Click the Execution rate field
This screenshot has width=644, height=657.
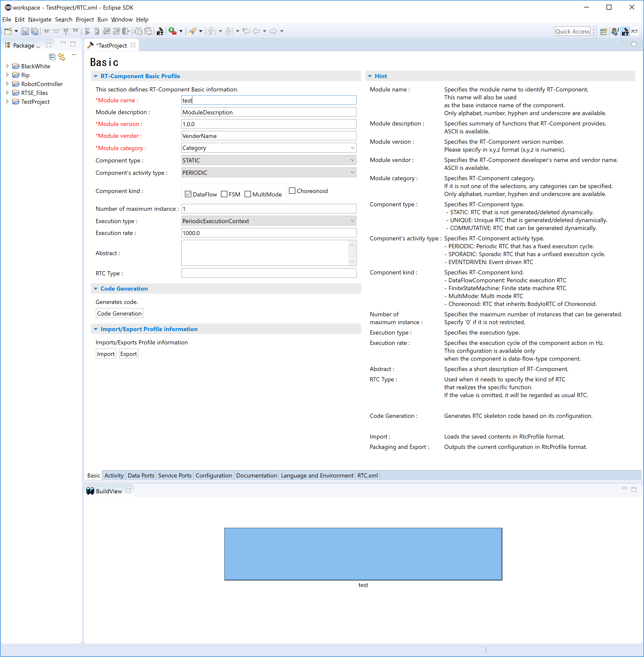tap(269, 233)
